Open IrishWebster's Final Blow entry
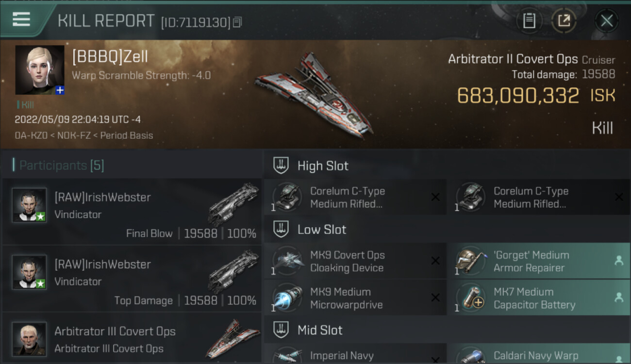 click(132, 212)
